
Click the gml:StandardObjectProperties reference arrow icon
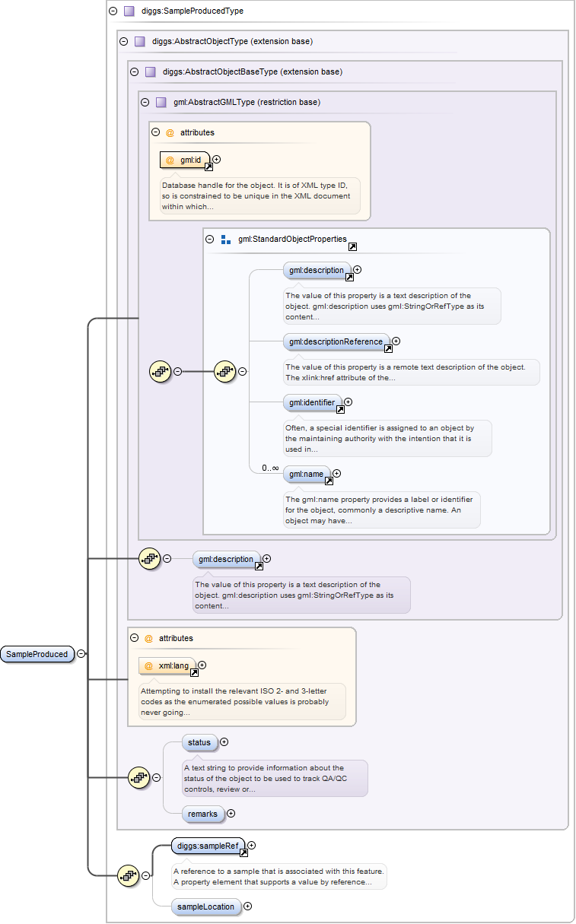(x=352, y=247)
